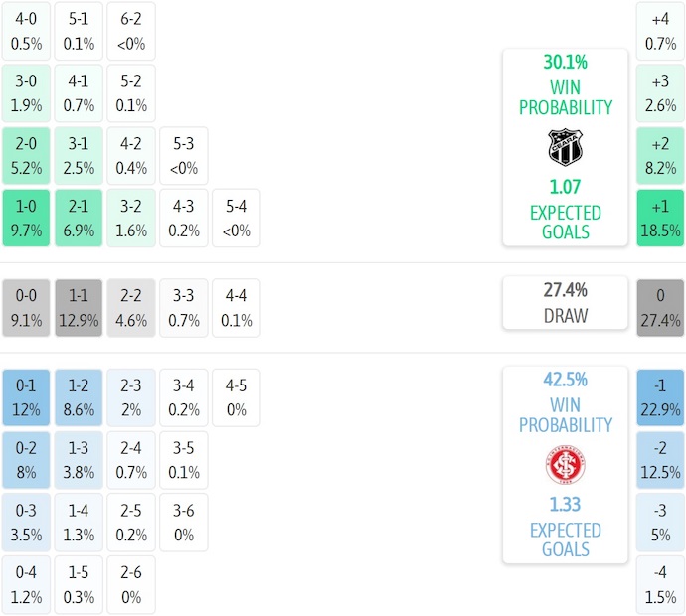Open the 27.4% Draw probability card

(x=565, y=303)
